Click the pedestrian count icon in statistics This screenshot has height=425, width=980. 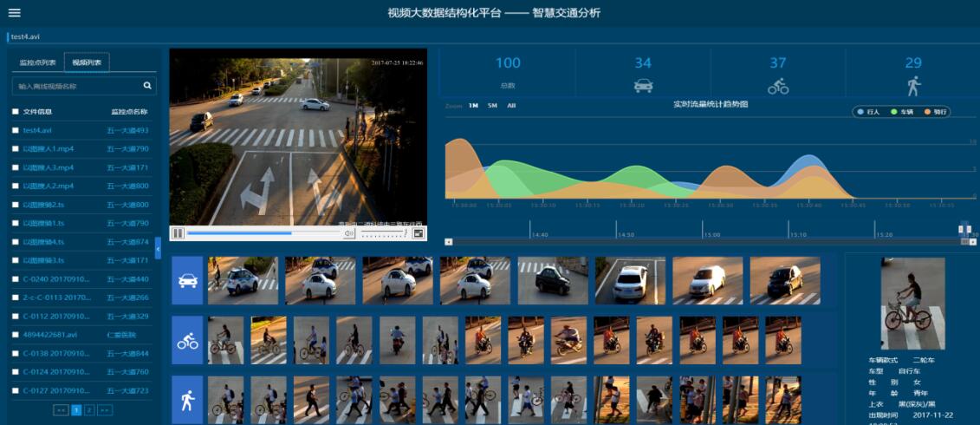913,86
